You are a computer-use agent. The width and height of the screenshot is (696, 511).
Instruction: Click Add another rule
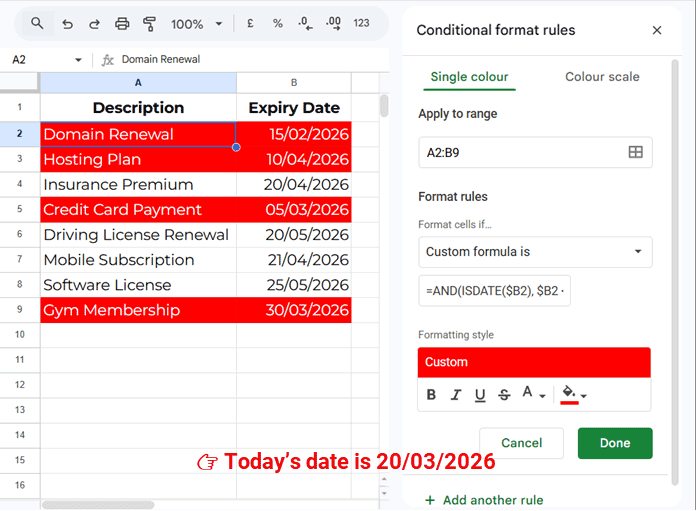click(x=484, y=500)
